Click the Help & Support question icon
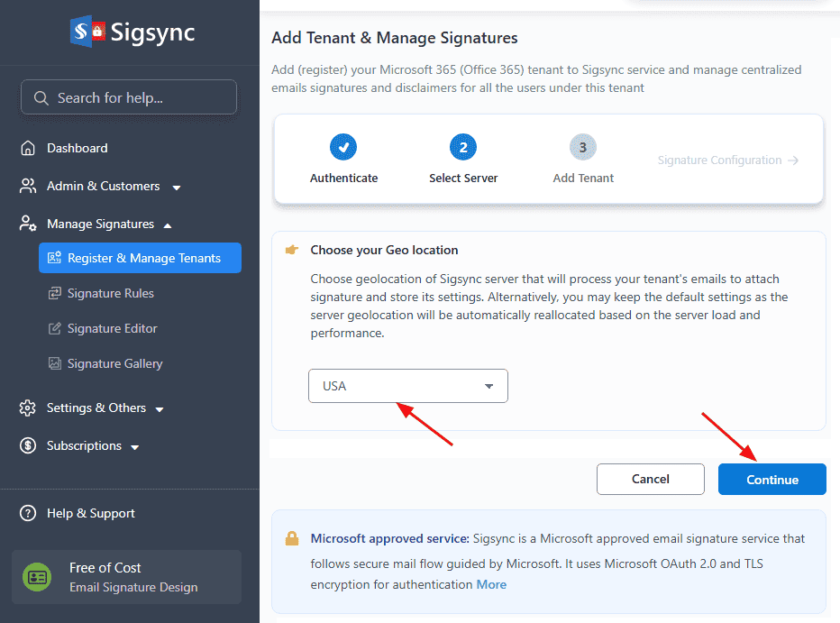Screen dimensions: 840x623 pos(29,513)
